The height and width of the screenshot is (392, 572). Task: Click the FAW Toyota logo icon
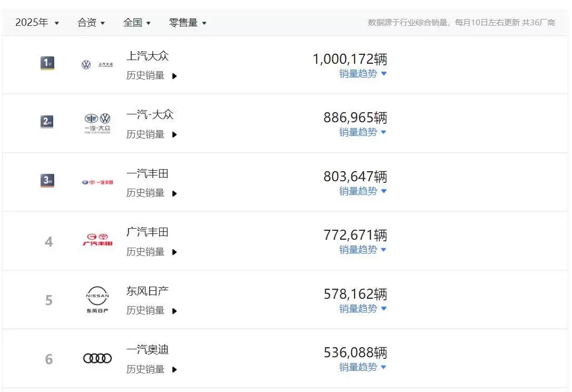(x=97, y=182)
